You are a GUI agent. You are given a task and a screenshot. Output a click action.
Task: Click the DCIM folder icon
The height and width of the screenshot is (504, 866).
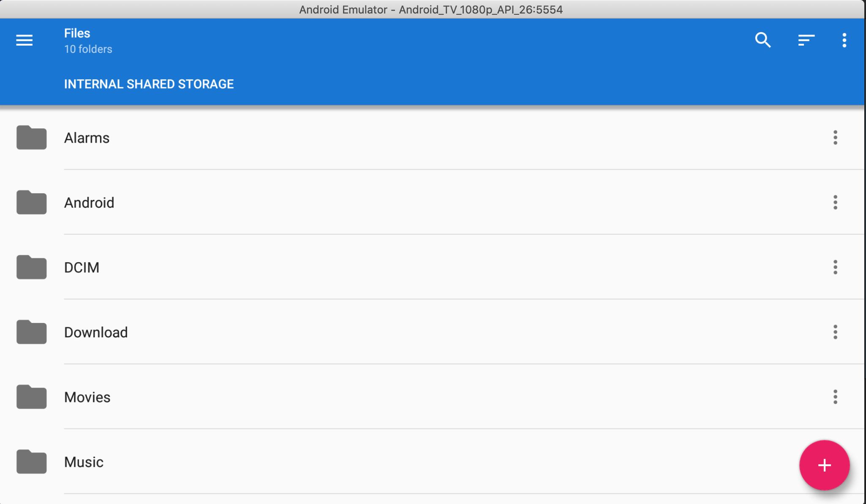point(31,267)
